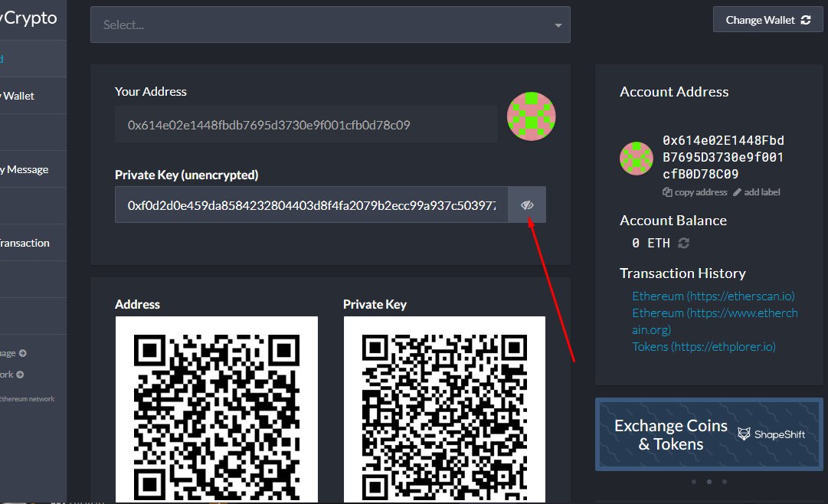Open Tokens ethplorer.io link
Viewport: 828px width, 504px height.
(704, 346)
